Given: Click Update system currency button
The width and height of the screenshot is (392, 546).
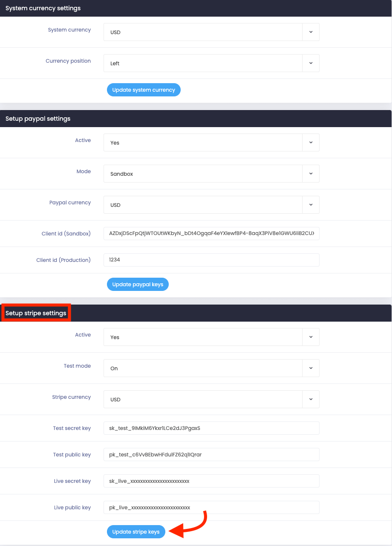Looking at the screenshot, I should pyautogui.click(x=144, y=90).
